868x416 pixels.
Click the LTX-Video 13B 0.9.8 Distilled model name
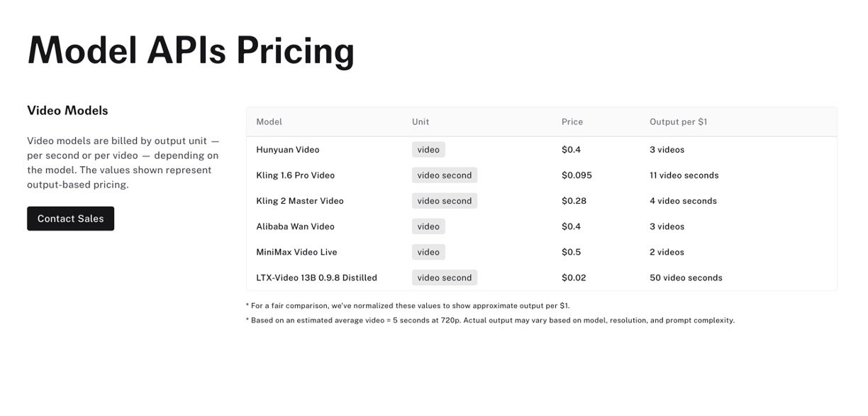click(x=316, y=278)
